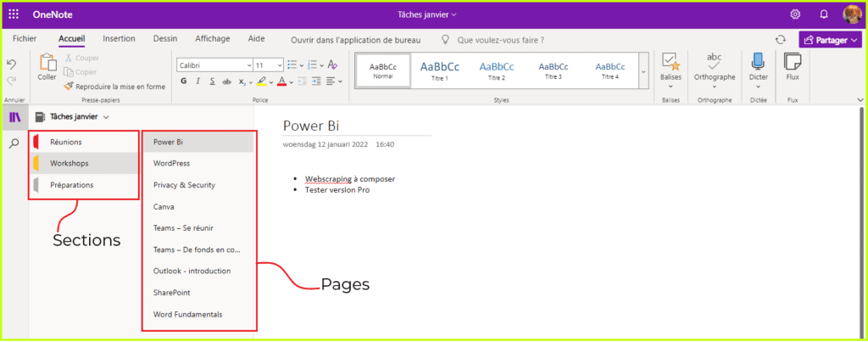Switch to the Affichage tab

tap(213, 39)
